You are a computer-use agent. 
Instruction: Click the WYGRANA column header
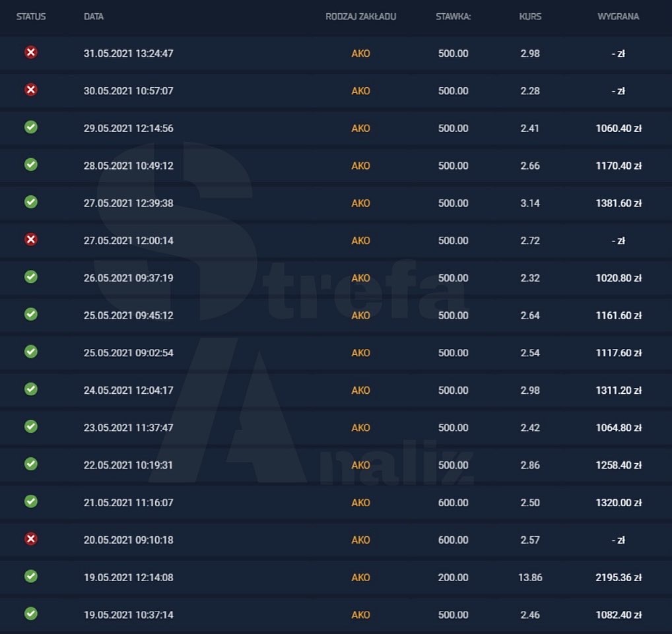619,16
